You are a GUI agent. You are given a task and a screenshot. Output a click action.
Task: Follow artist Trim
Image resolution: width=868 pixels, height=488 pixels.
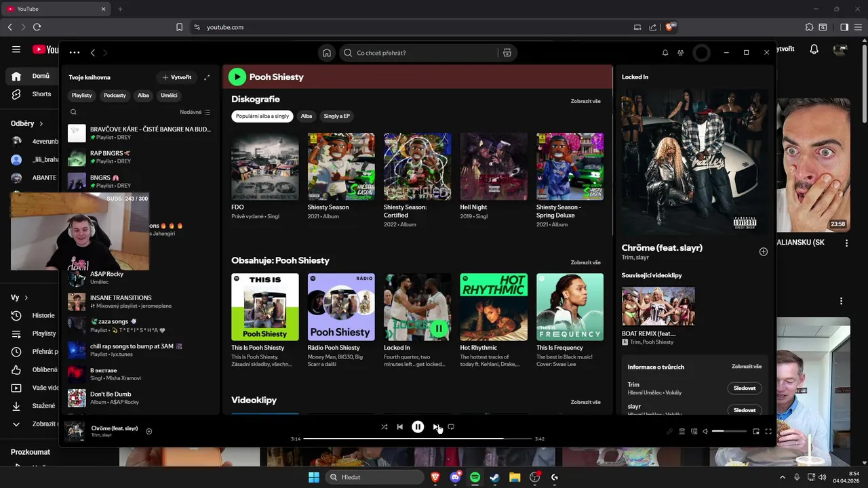[x=744, y=388]
